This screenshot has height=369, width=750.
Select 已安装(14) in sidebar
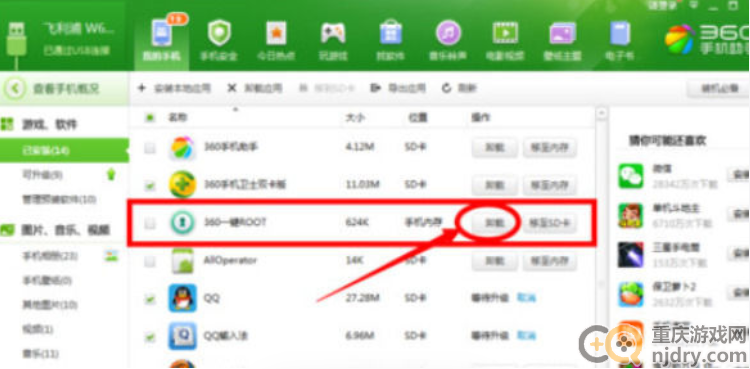[64, 151]
